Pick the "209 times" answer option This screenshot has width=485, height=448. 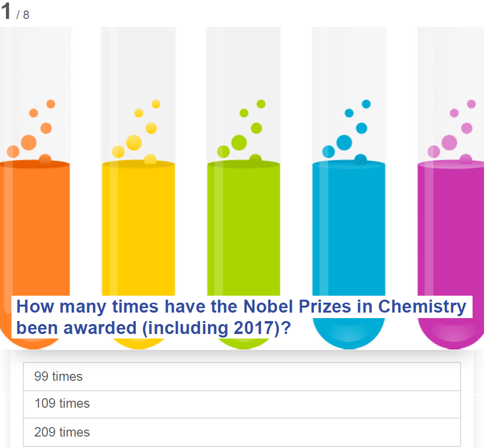tap(242, 432)
